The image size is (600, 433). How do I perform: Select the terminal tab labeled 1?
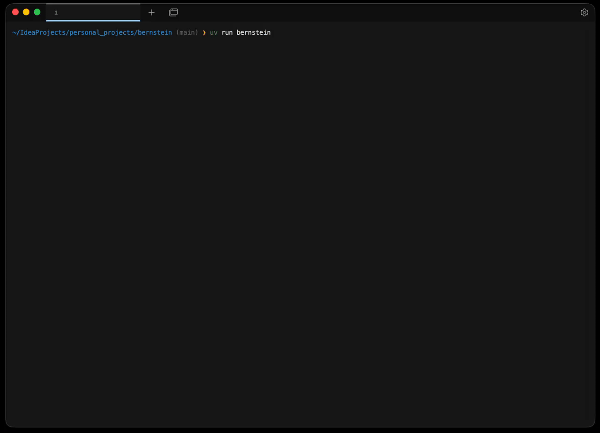[93, 13]
